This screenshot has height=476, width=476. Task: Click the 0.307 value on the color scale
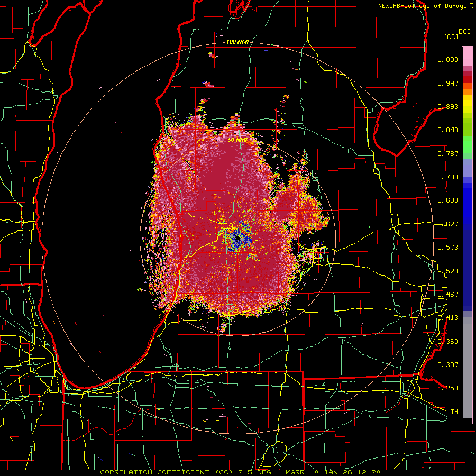(448, 365)
